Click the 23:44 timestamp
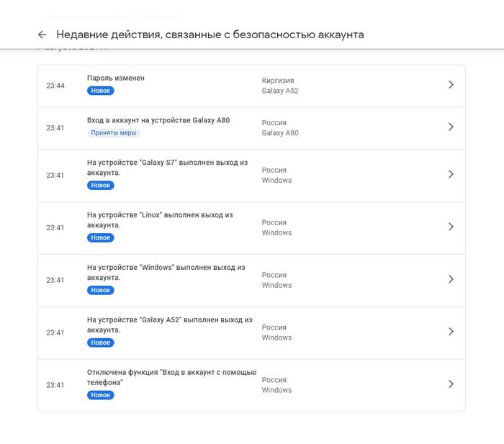The height and width of the screenshot is (444, 504). (55, 86)
